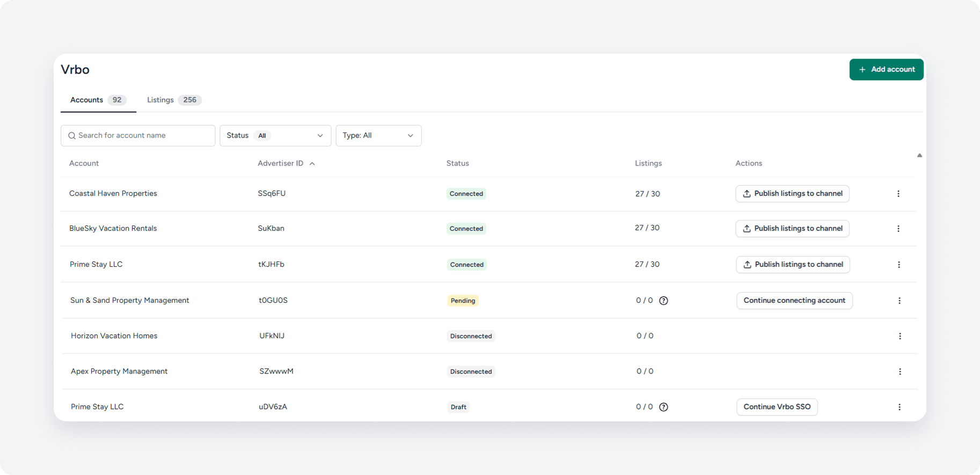Open kebab menu for Horizon Vacation Homes
This screenshot has width=980, height=475.
coord(900,336)
